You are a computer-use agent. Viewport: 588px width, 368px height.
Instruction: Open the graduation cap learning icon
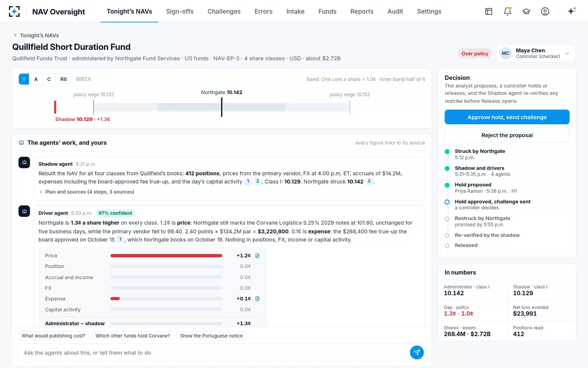[526, 11]
